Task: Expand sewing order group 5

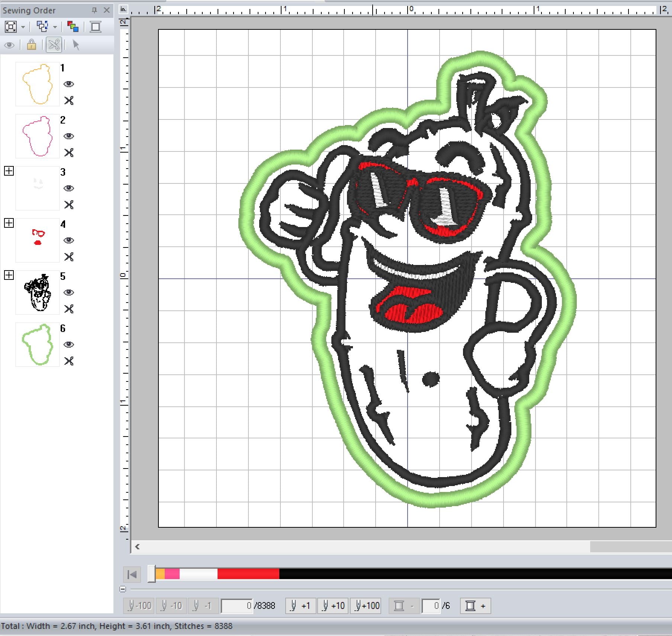Action: click(9, 275)
